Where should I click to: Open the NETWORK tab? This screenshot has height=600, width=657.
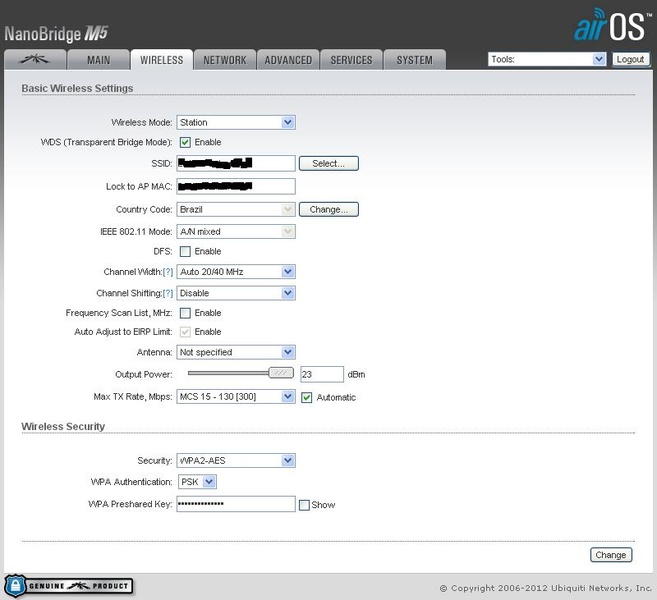[x=225, y=59]
